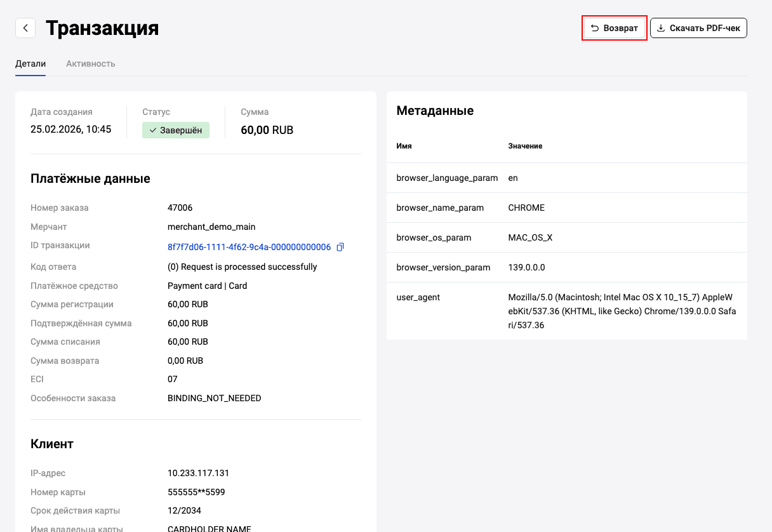The width and height of the screenshot is (772, 532).
Task: Click the browser_name_param metadata name
Action: coord(440,208)
